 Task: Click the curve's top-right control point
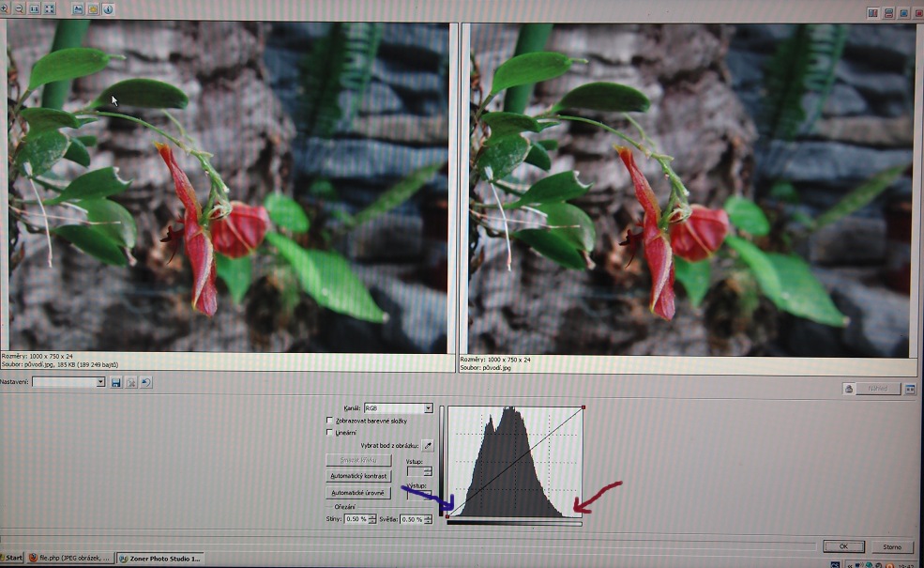583,407
